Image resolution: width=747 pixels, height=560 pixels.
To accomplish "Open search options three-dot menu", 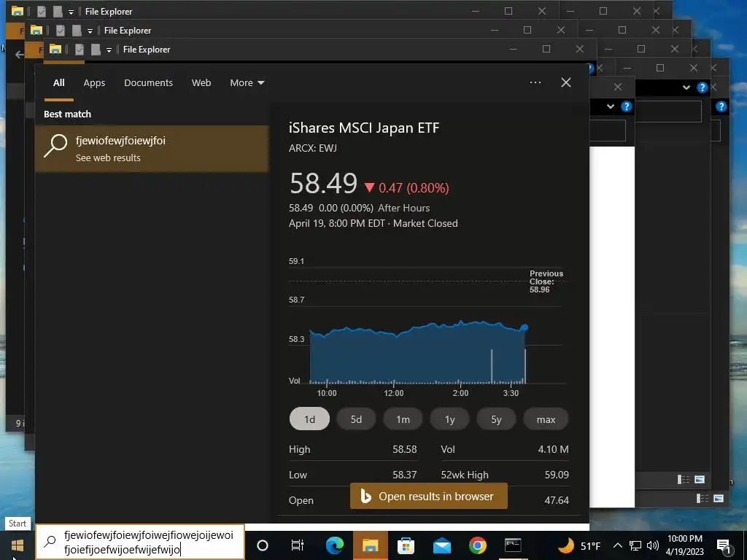I will [x=535, y=82].
